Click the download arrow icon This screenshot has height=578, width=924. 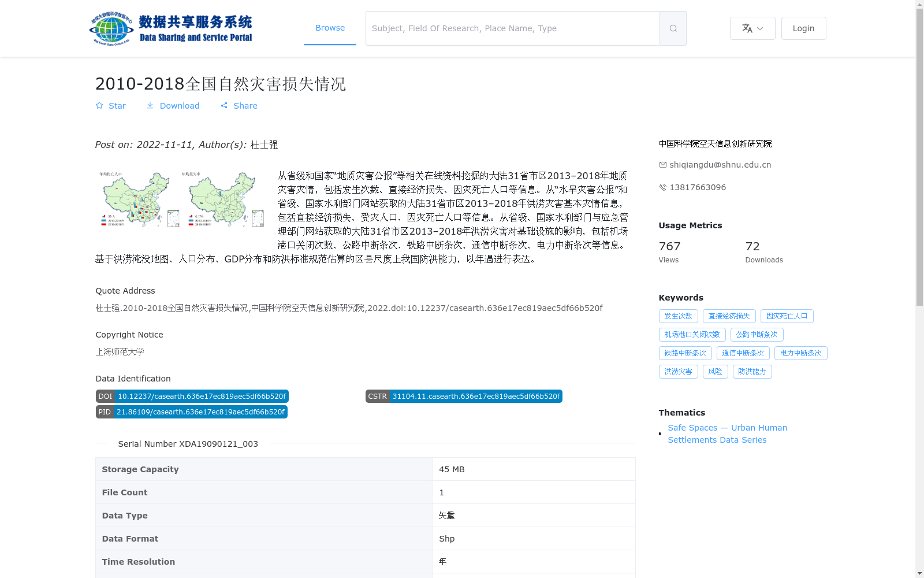pyautogui.click(x=150, y=106)
